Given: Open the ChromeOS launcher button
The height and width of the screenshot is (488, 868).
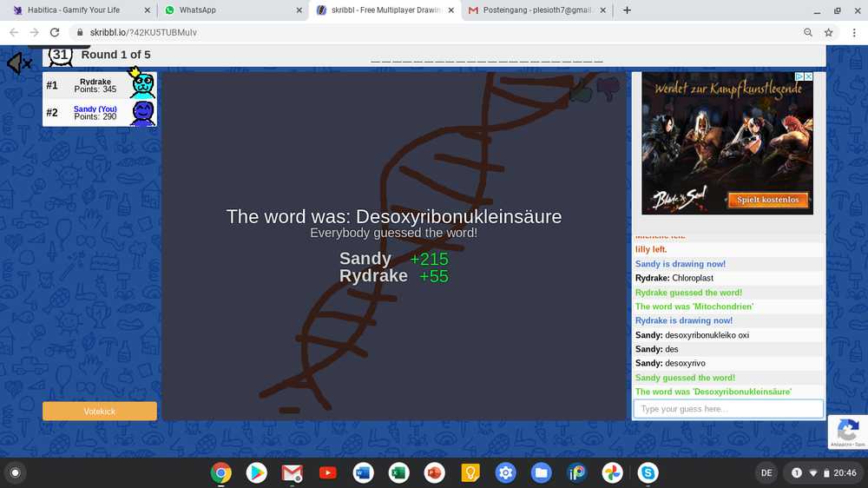Looking at the screenshot, I should [x=14, y=473].
